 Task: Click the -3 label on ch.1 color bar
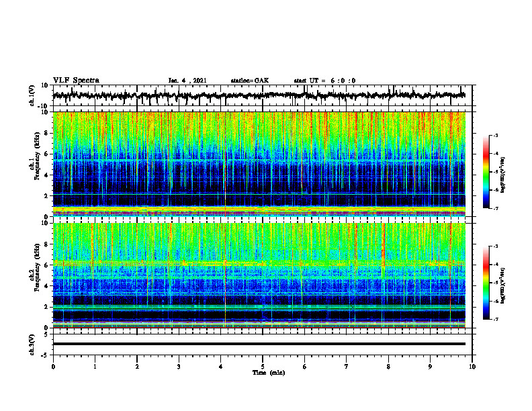[x=495, y=135]
